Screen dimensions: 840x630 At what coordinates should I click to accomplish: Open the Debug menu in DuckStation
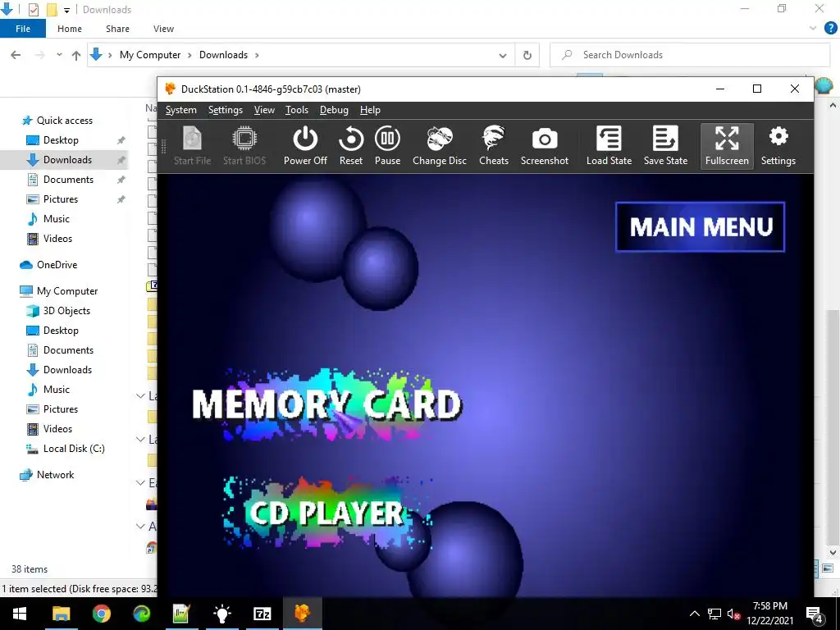click(334, 110)
